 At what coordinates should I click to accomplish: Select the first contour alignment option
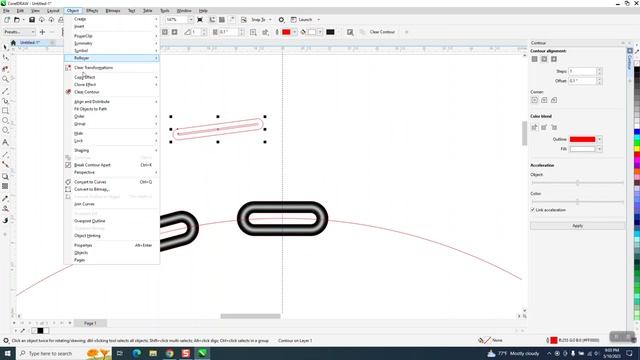pyautogui.click(x=535, y=59)
